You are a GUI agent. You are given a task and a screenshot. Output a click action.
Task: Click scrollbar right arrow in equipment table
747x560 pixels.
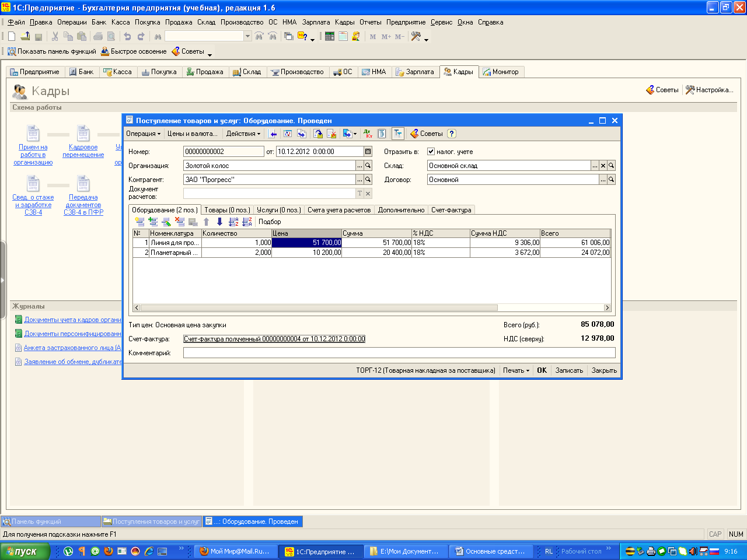(x=607, y=307)
